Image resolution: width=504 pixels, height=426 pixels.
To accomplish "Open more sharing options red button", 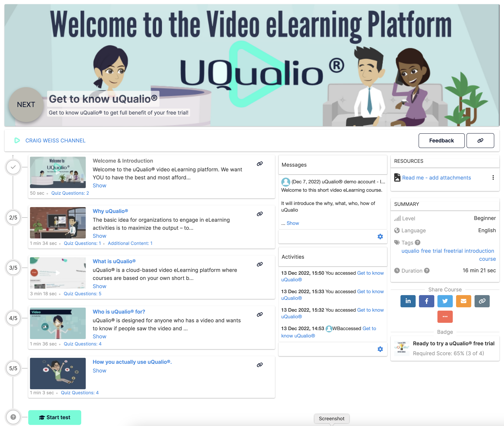I will coord(445,316).
